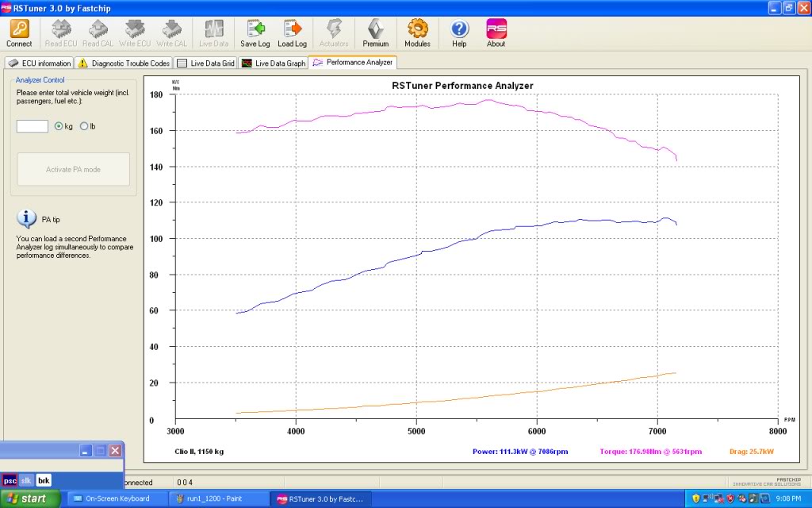Click the Activate PA mode button

(73, 169)
